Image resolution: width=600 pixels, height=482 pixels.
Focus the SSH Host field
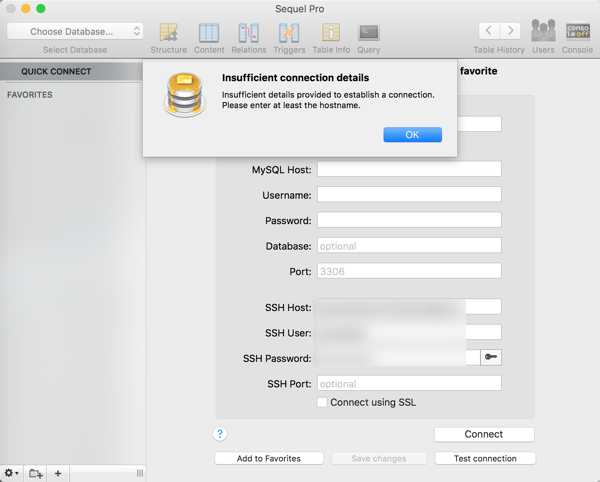[x=409, y=307]
